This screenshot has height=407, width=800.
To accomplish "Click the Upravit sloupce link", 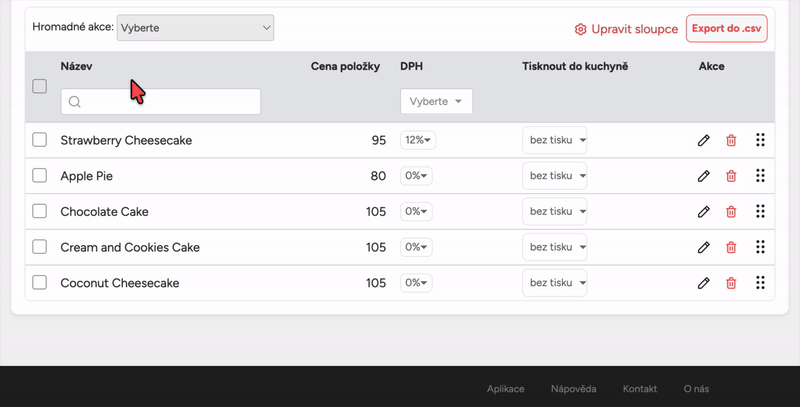I will click(x=634, y=29).
